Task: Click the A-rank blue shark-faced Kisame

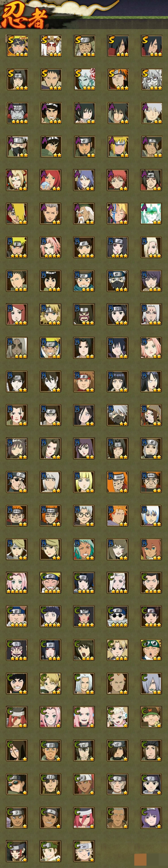Action: tap(17, 113)
